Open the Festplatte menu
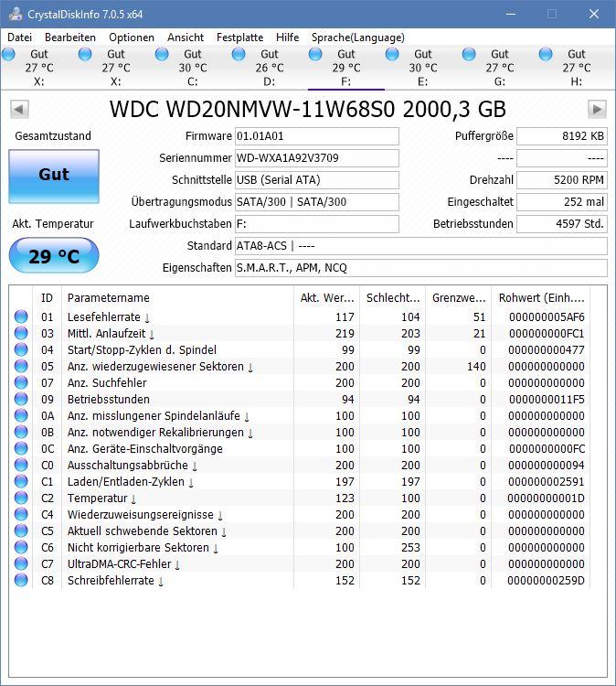The width and height of the screenshot is (616, 686). tap(240, 38)
